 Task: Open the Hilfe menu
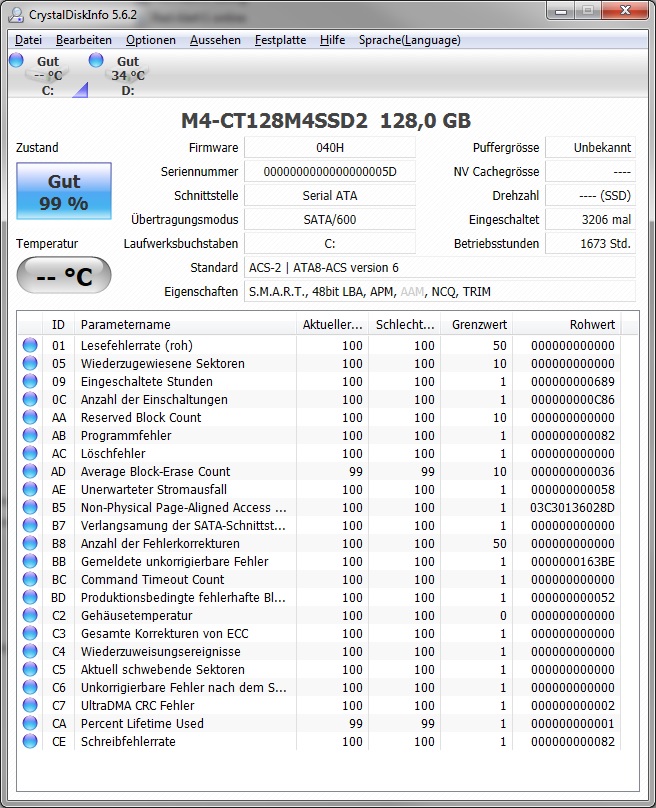(x=332, y=40)
